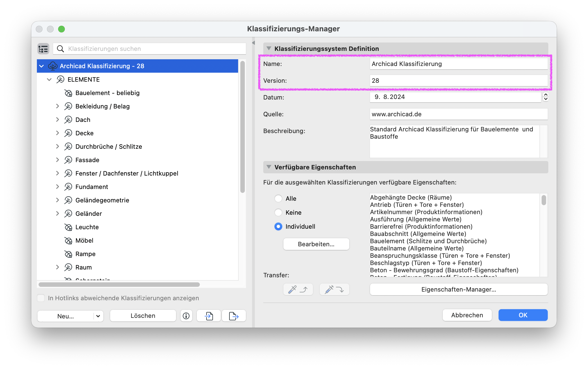
Task: Click the export classification file icon
Action: pos(234,316)
